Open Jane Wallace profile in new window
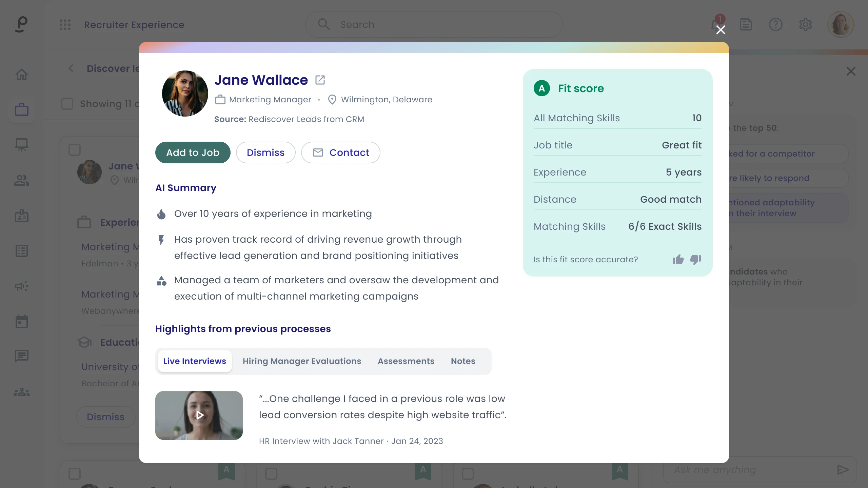 click(x=320, y=80)
